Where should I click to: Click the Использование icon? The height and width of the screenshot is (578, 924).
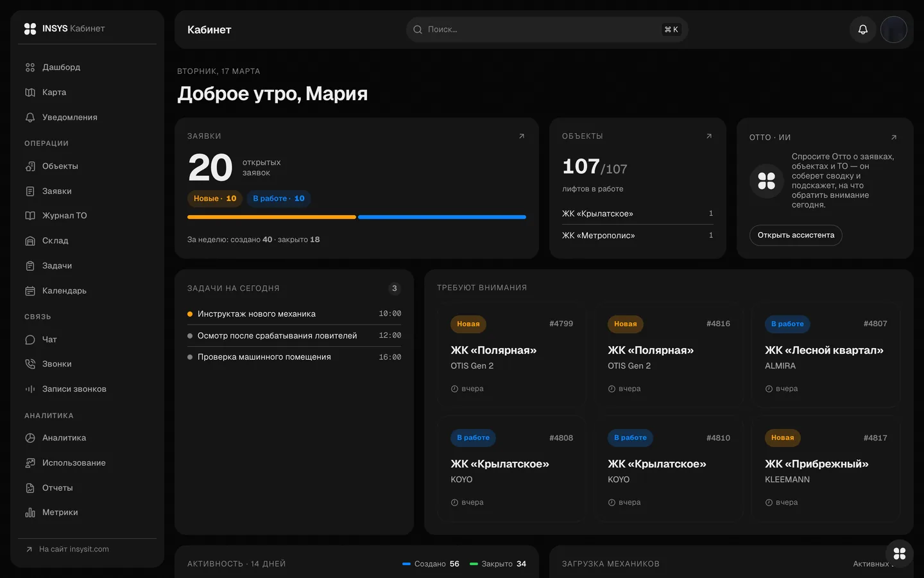click(30, 463)
